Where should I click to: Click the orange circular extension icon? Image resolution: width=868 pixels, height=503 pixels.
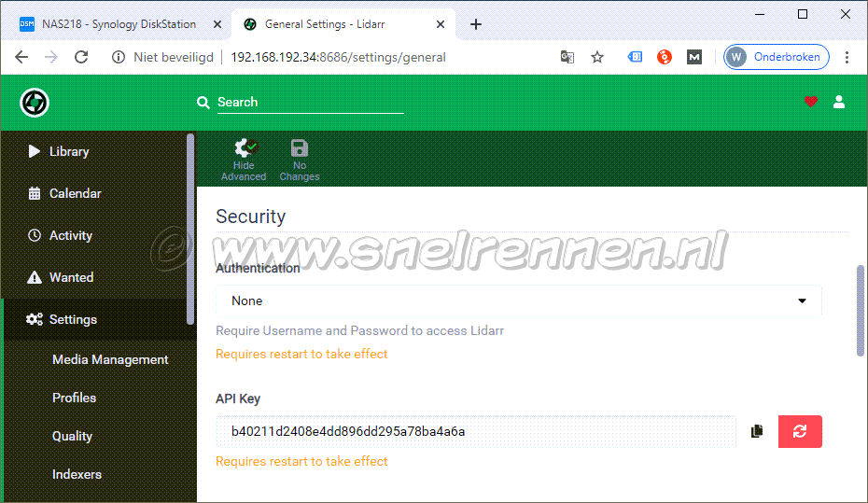point(665,57)
